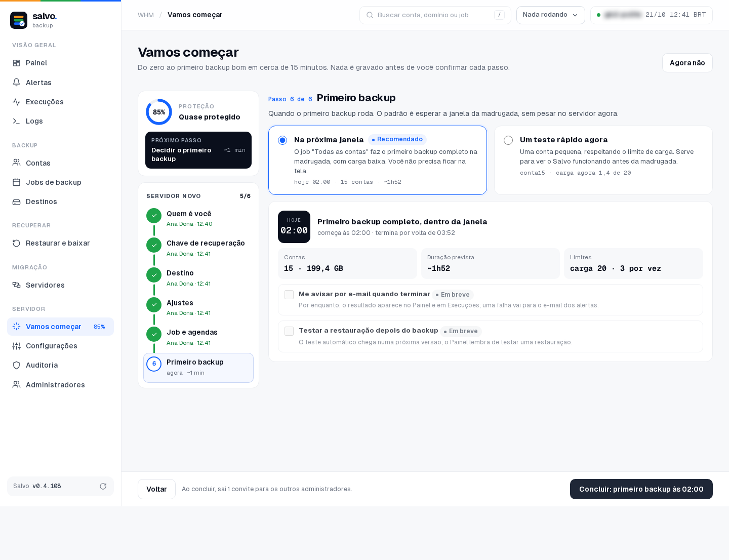This screenshot has height=560, width=729.
Task: Click the Agora não button
Action: pos(687,63)
